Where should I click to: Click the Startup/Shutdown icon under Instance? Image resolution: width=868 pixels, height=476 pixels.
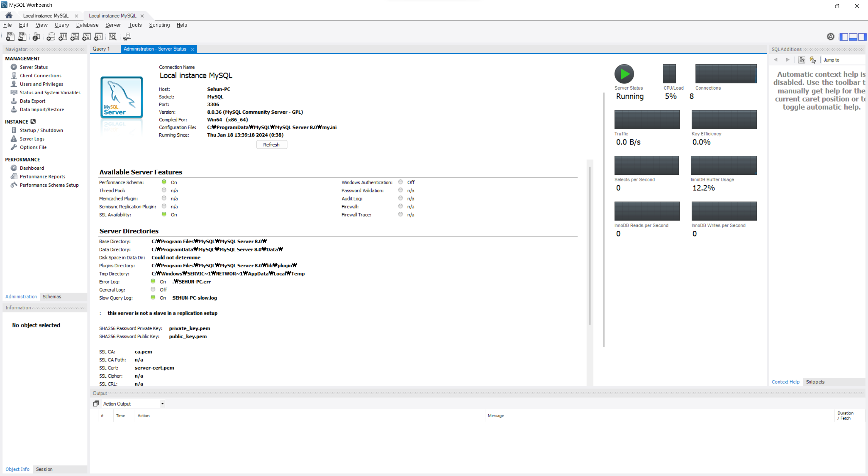coord(14,130)
